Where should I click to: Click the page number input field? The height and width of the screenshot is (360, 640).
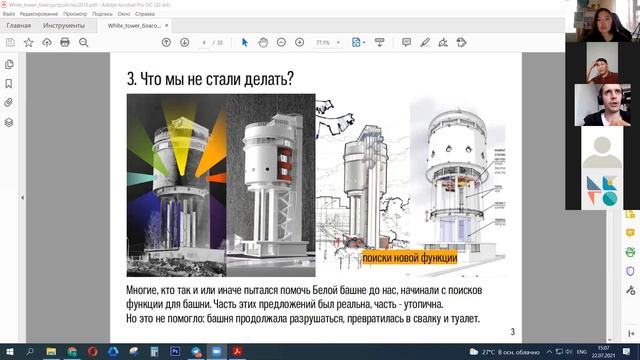click(x=204, y=42)
